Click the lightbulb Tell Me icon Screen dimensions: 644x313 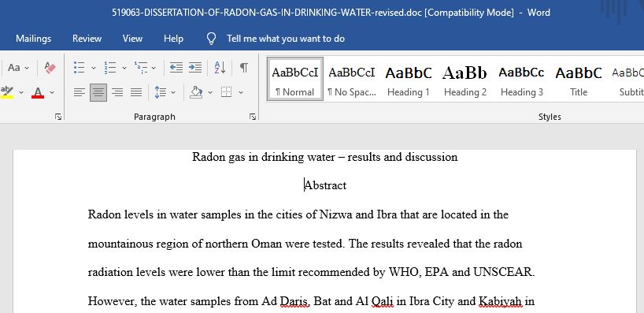[x=211, y=39]
